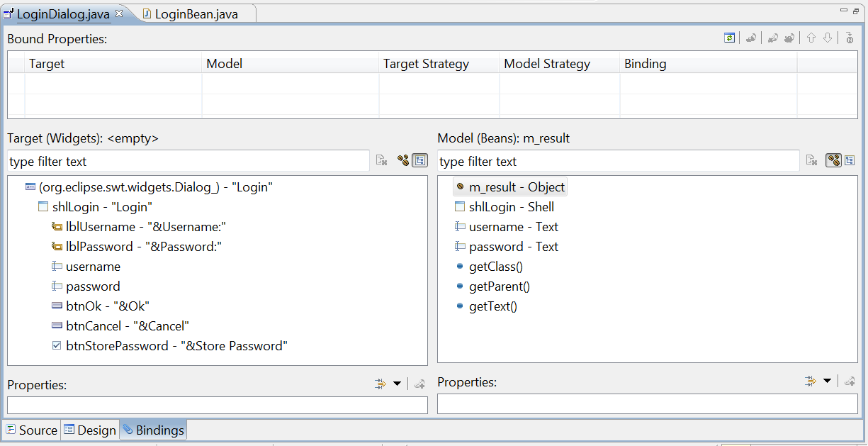The width and height of the screenshot is (868, 446).
Task: Select the m_result - Object bean
Action: coord(510,187)
